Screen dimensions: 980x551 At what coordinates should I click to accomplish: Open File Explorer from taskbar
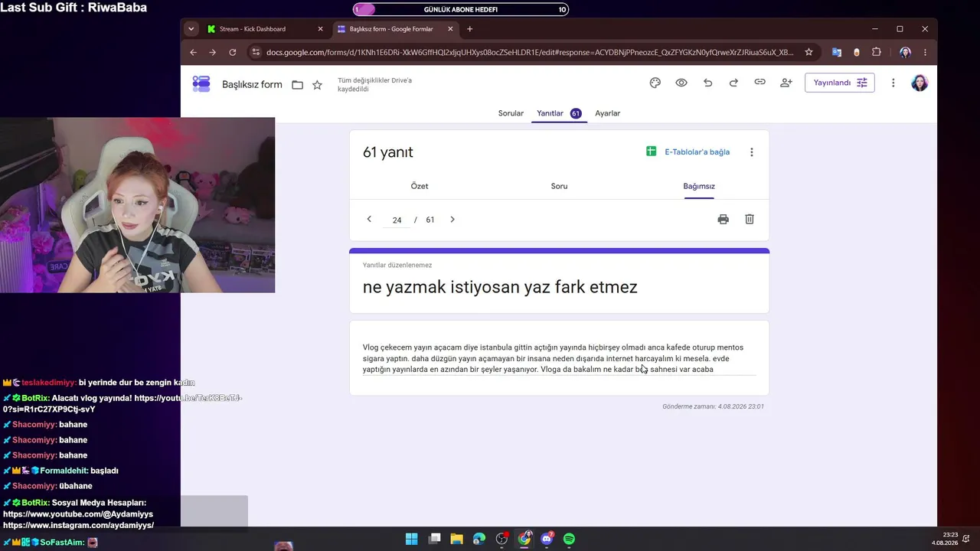tap(456, 539)
